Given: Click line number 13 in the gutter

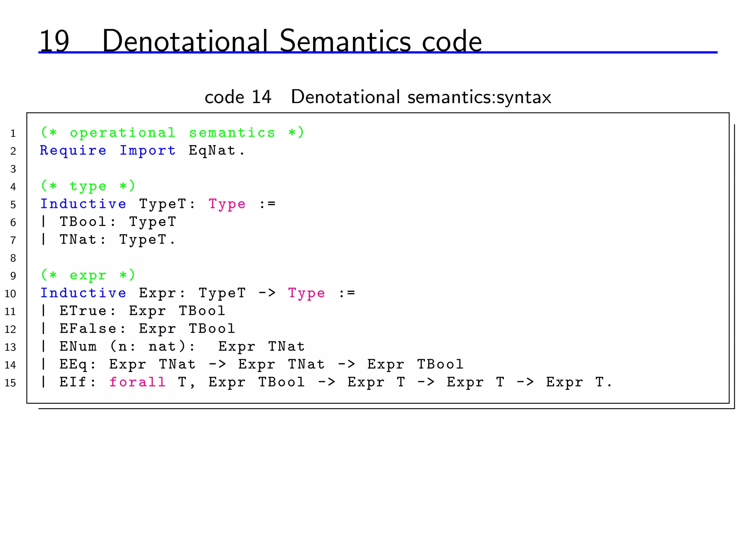Looking at the screenshot, I should 11,347.
